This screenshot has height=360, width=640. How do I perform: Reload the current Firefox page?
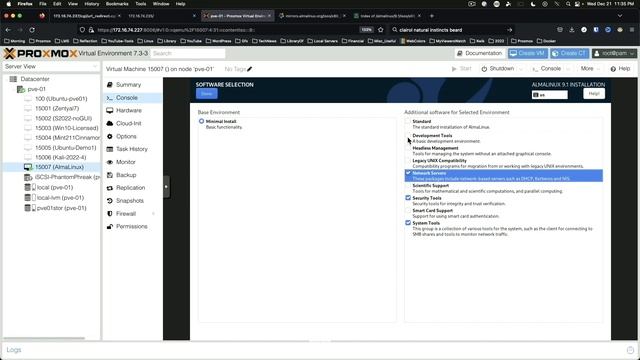(x=32, y=30)
